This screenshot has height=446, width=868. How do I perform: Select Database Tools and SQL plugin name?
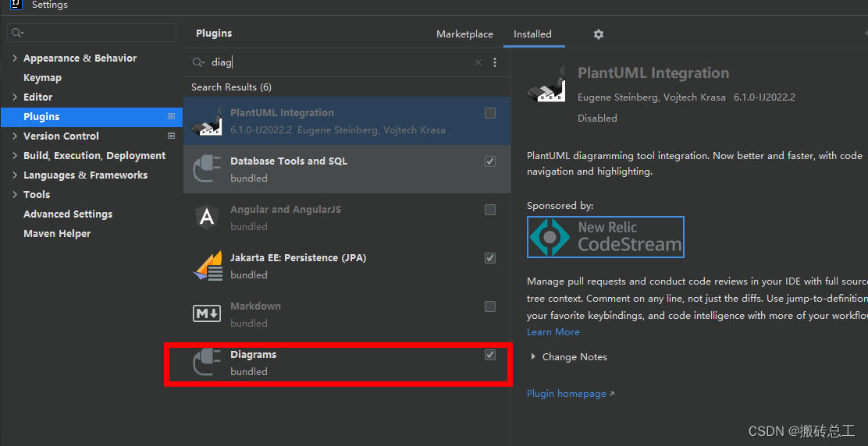click(288, 161)
